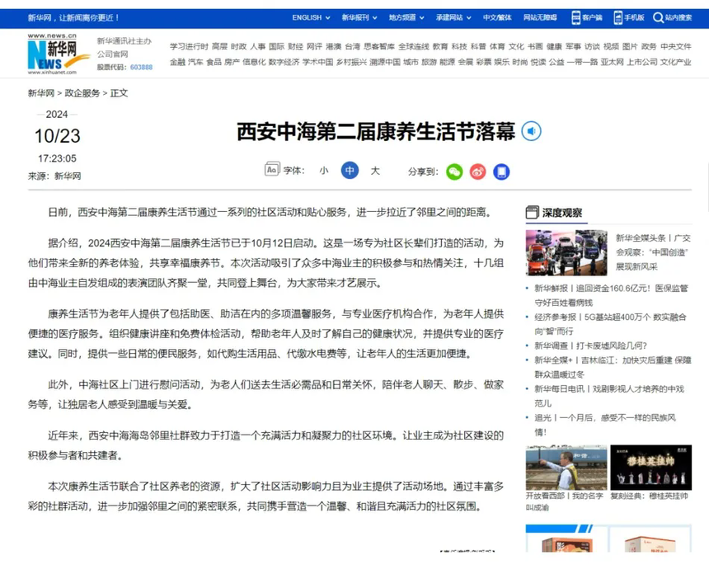Open the auto show news thumbnail
The width and height of the screenshot is (709, 588).
(x=566, y=252)
